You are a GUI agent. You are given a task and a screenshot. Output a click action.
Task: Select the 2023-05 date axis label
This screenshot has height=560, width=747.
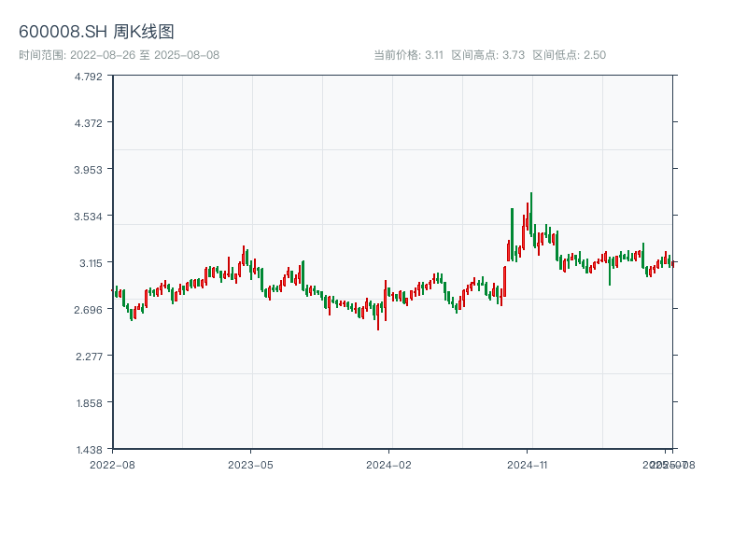click(x=250, y=464)
